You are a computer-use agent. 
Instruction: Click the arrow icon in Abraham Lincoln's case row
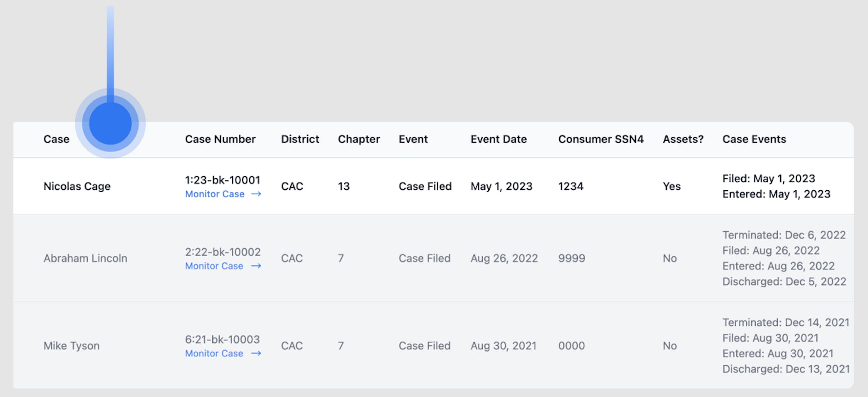click(x=256, y=266)
